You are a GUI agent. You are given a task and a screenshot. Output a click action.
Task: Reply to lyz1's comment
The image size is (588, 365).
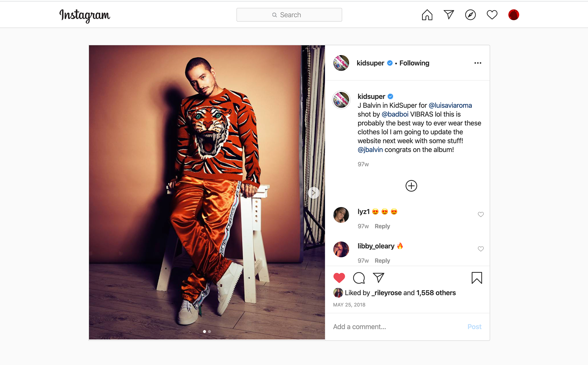click(x=382, y=226)
